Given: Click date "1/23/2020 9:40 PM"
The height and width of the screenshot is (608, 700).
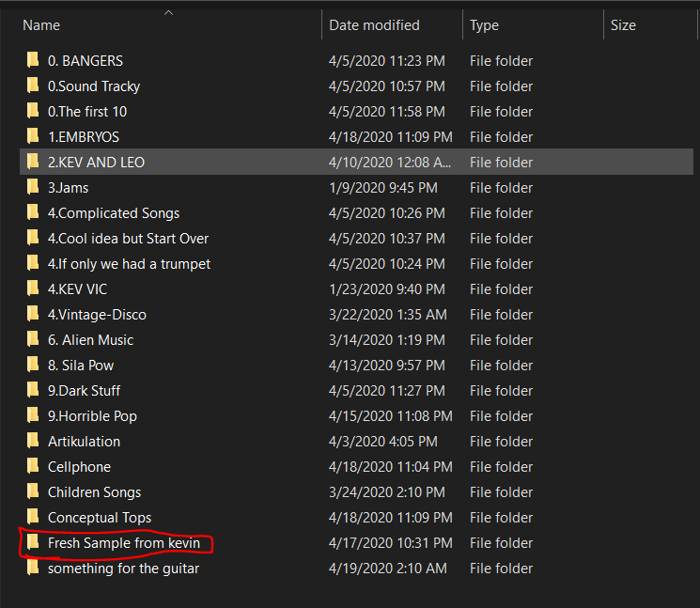Looking at the screenshot, I should pos(387,289).
